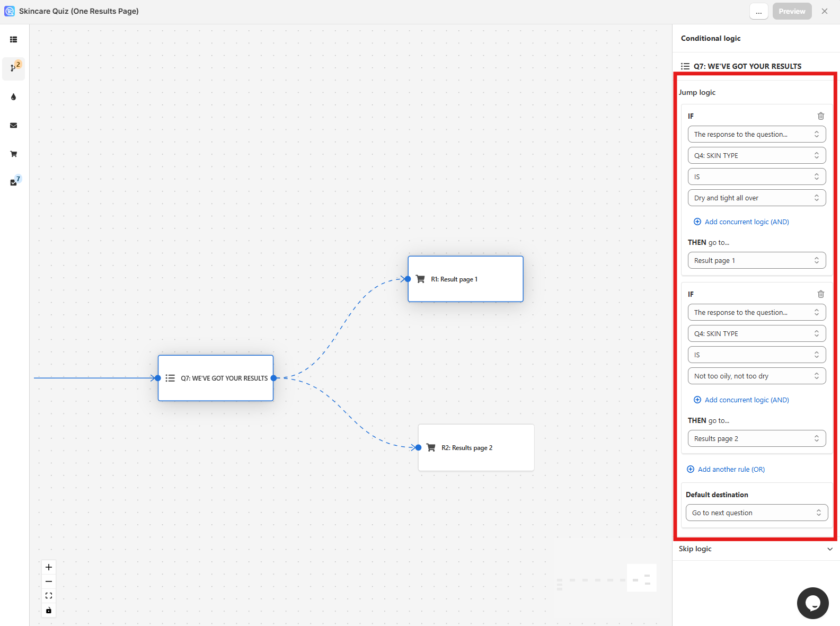Click the Jump logic section heading

(x=697, y=92)
